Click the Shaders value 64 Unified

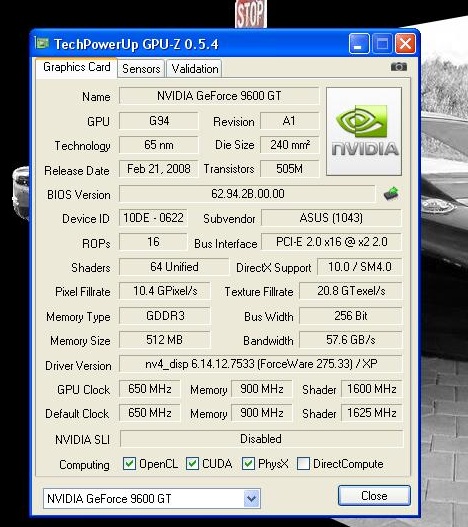pyautogui.click(x=174, y=267)
